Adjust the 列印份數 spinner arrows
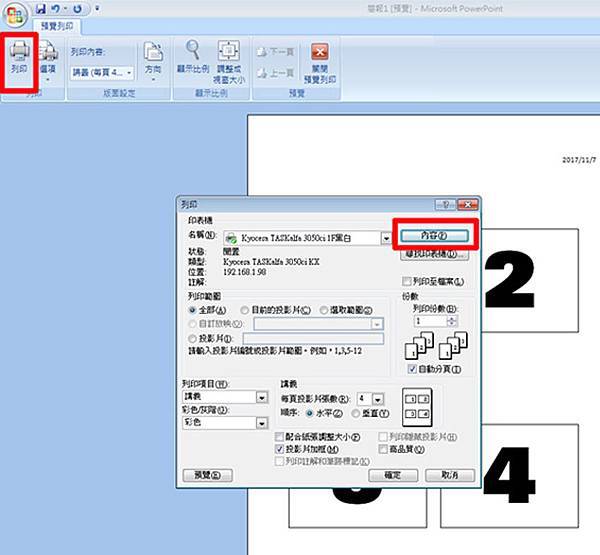Viewport: 600px width, 555px height. coord(452,321)
